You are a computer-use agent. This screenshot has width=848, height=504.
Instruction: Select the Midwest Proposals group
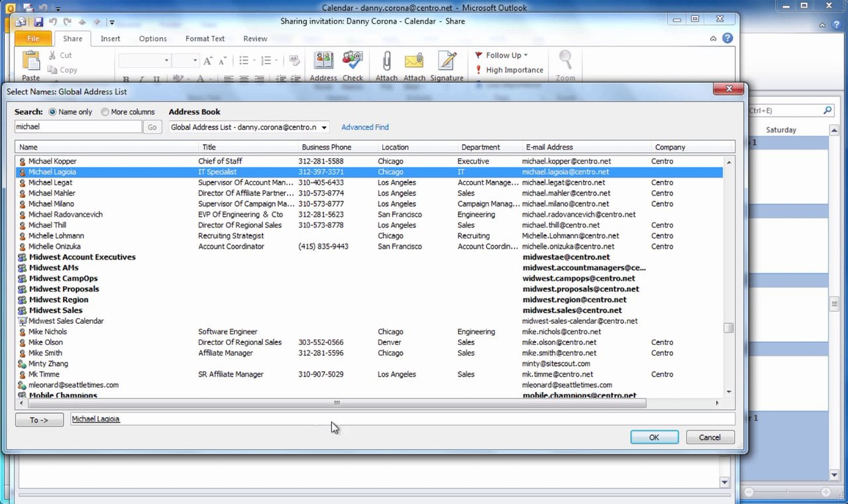(369, 289)
